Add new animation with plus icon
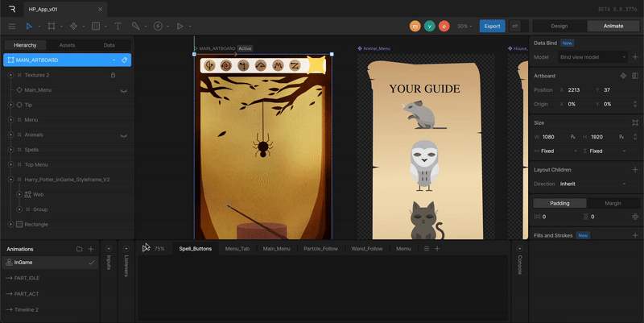Viewport: 644px width, 323px height. pyautogui.click(x=91, y=249)
